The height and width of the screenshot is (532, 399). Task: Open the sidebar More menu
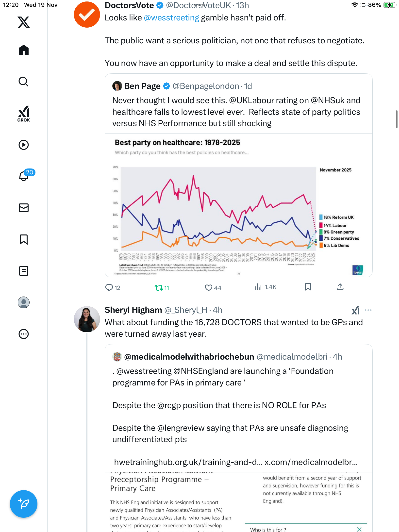pos(24,334)
